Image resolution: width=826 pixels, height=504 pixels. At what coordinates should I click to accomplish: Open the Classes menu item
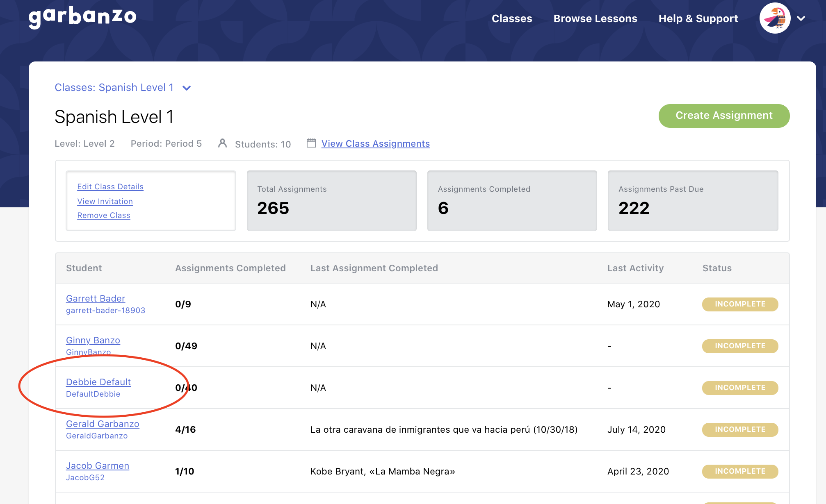(511, 18)
